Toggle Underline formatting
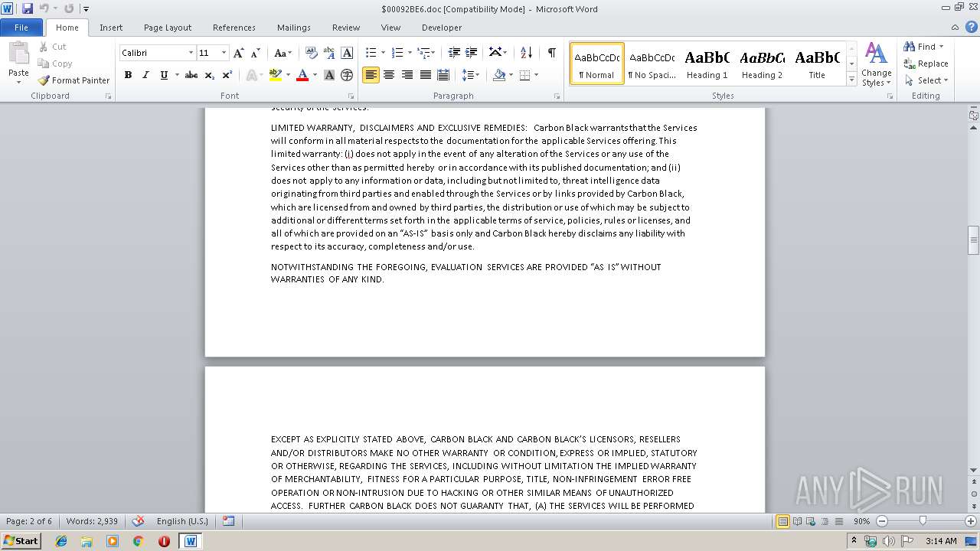This screenshot has width=980, height=551. 164,75
